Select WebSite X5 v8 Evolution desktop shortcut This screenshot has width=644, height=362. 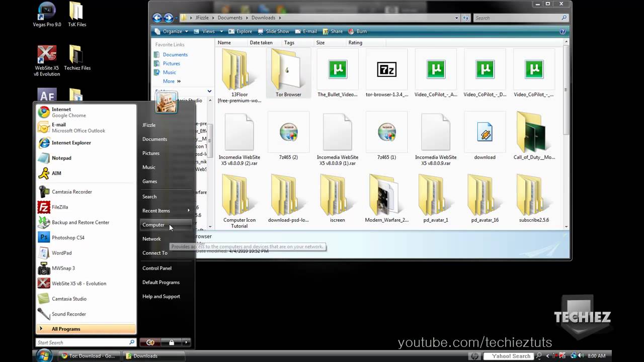(47, 61)
